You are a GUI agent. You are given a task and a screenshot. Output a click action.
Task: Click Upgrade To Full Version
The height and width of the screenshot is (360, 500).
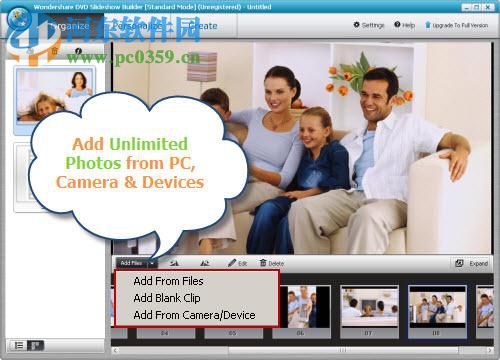456,25
